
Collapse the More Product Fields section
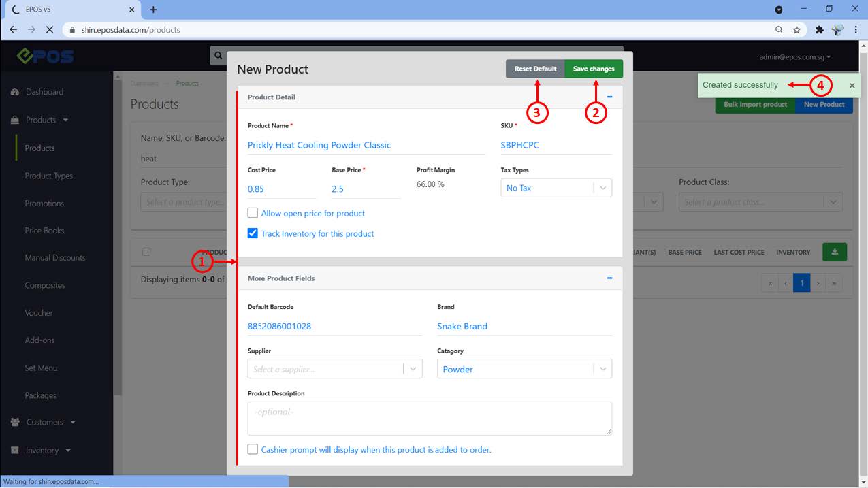(x=609, y=278)
